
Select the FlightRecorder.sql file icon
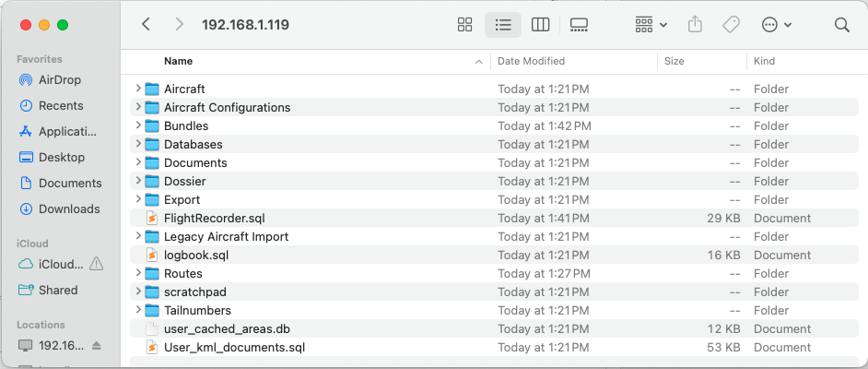152,219
